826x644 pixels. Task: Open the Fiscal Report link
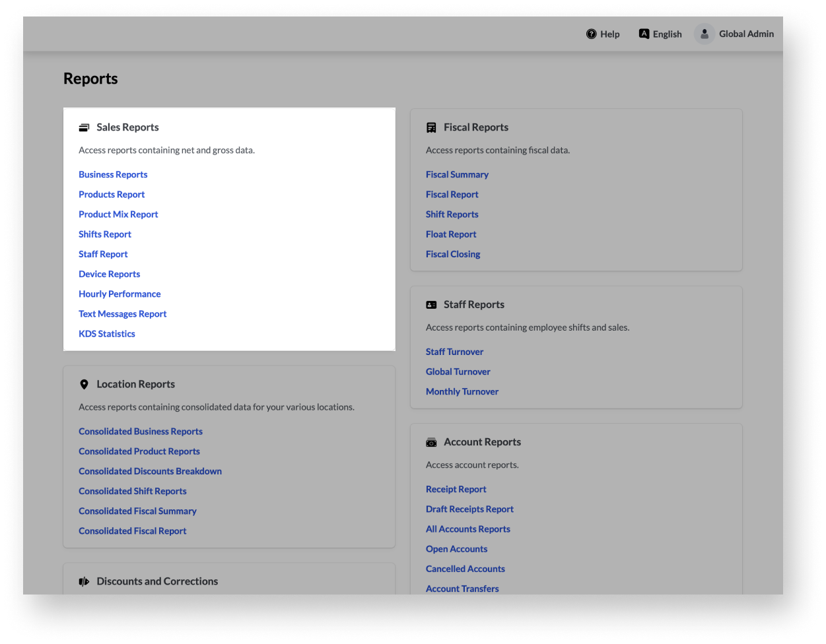pos(452,195)
